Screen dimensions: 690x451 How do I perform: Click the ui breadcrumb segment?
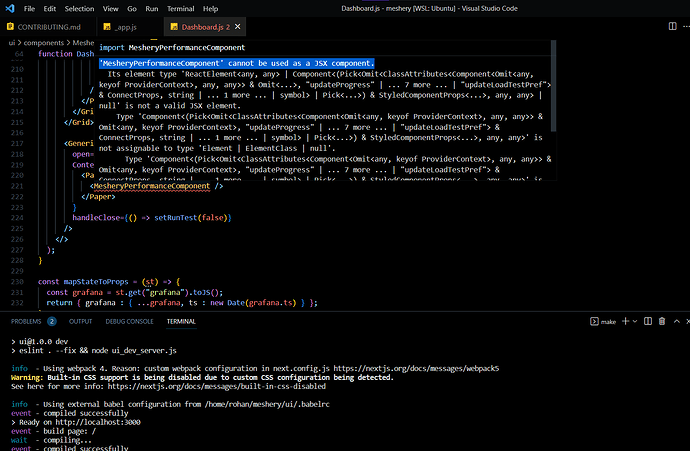[12, 43]
